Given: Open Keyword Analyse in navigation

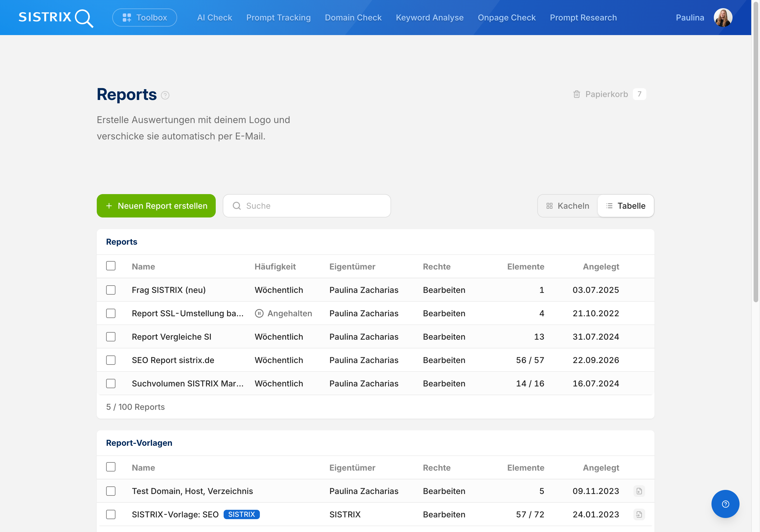Looking at the screenshot, I should click(430, 18).
